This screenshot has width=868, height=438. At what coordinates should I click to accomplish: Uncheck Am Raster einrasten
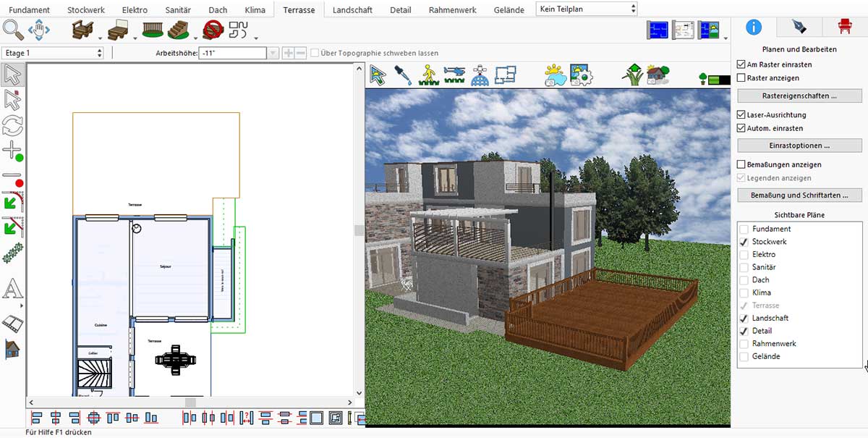pos(740,64)
